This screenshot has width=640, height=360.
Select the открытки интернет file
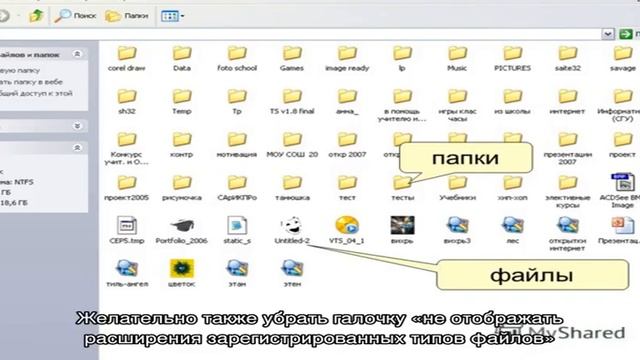click(567, 233)
